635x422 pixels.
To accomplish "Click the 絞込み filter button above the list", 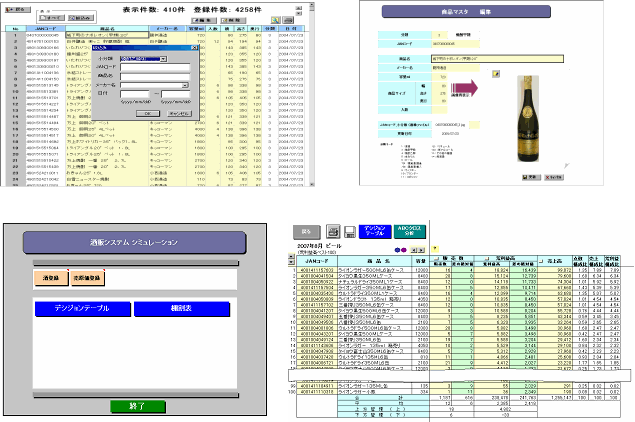I will point(81,18).
